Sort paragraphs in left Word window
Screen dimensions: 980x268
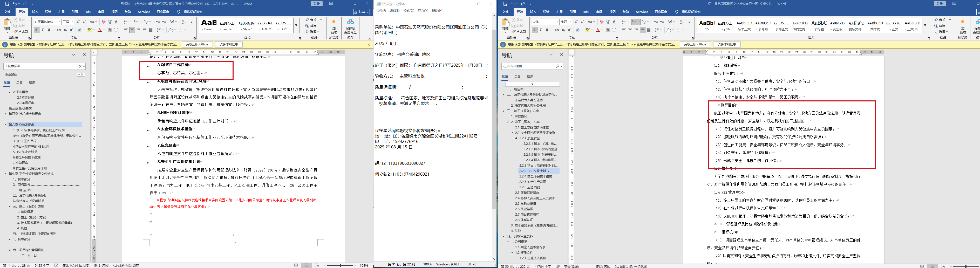[184, 22]
